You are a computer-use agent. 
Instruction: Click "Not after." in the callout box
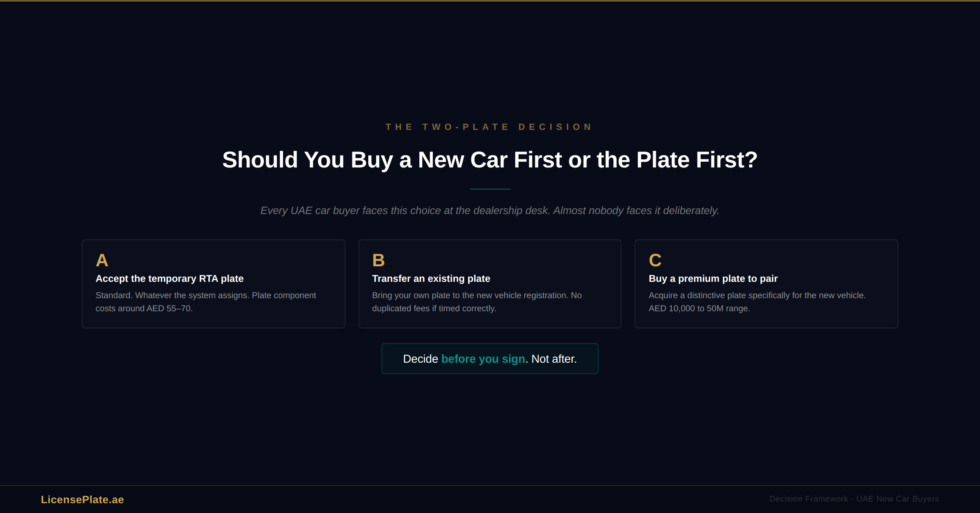[554, 359]
